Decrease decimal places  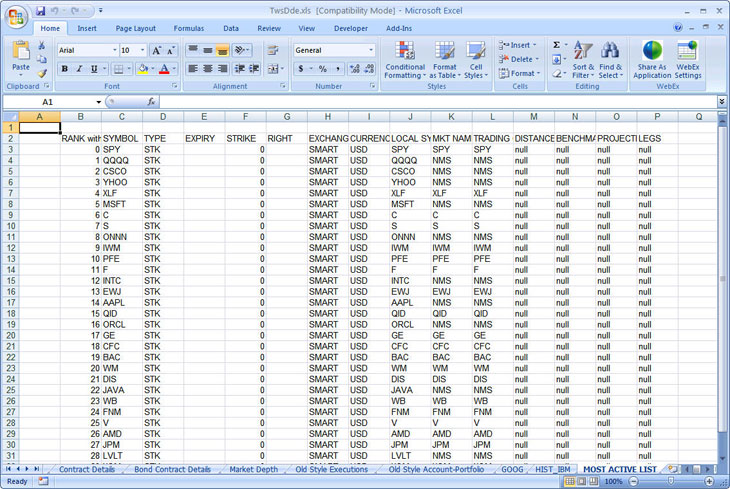click(369, 69)
